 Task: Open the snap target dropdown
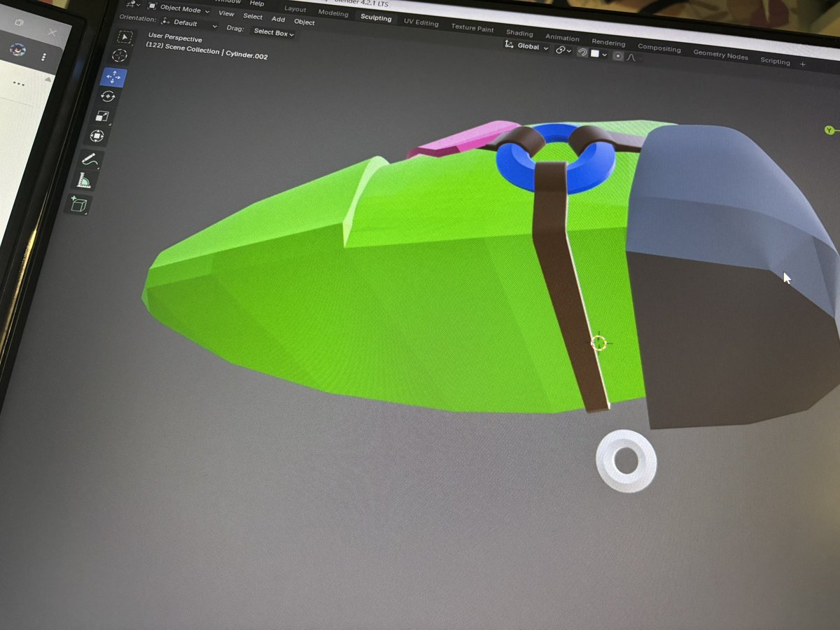[598, 54]
